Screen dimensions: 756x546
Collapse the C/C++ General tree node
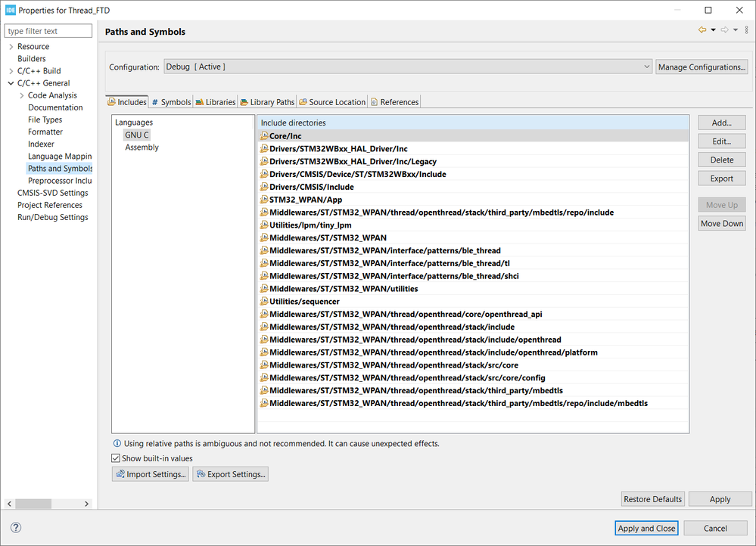tap(11, 83)
